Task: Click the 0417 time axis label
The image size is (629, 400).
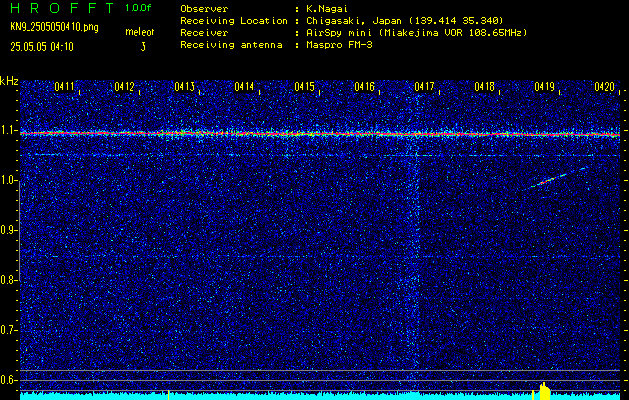Action: click(x=424, y=87)
